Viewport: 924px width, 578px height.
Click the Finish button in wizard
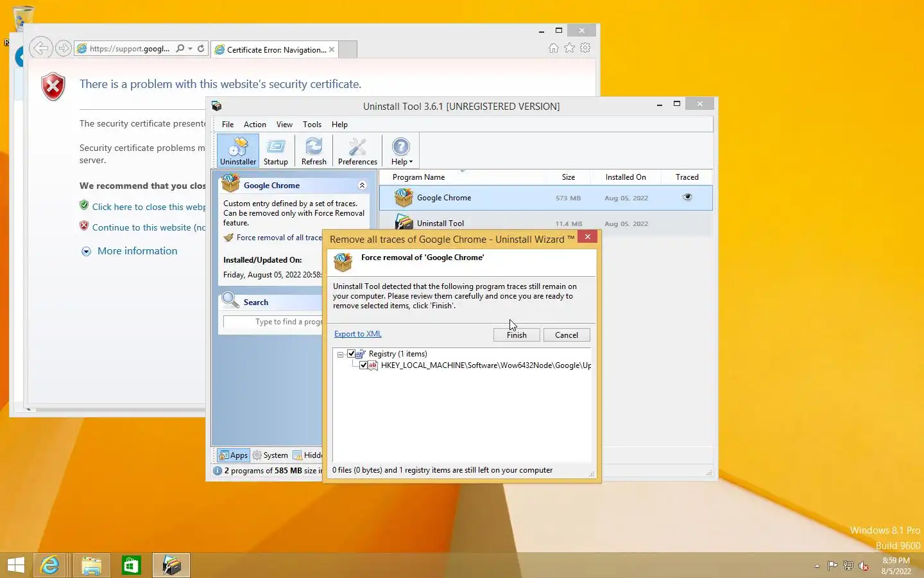coord(517,335)
